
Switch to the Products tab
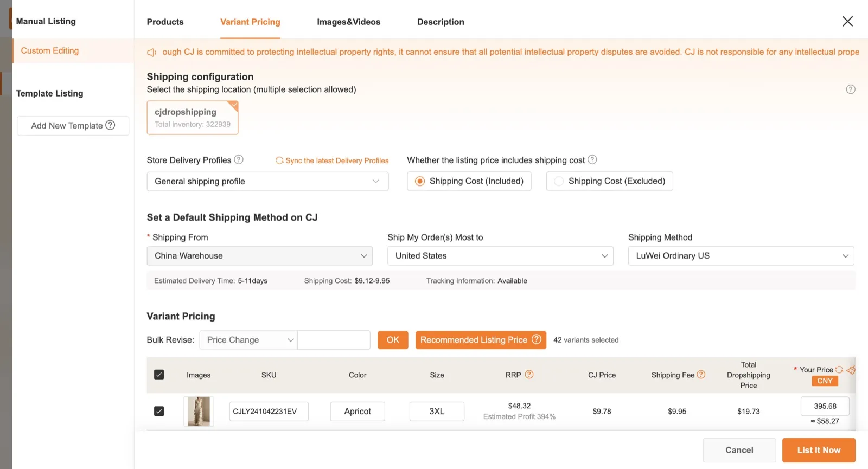click(165, 22)
